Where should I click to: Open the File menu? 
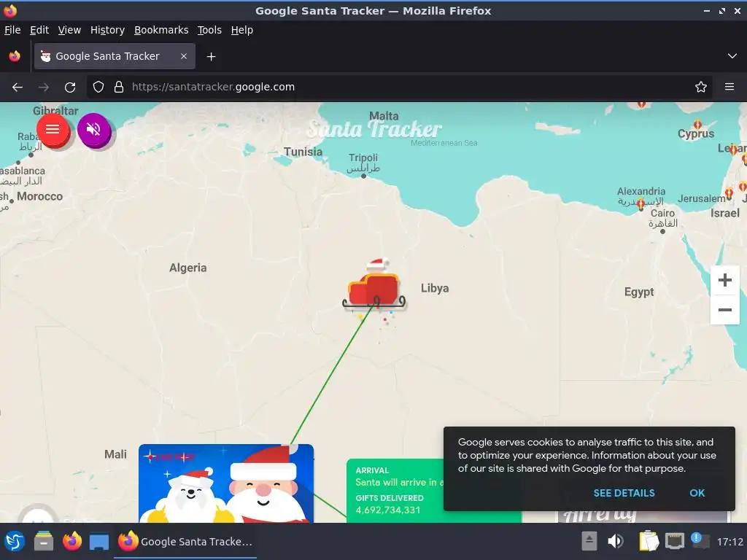click(12, 30)
